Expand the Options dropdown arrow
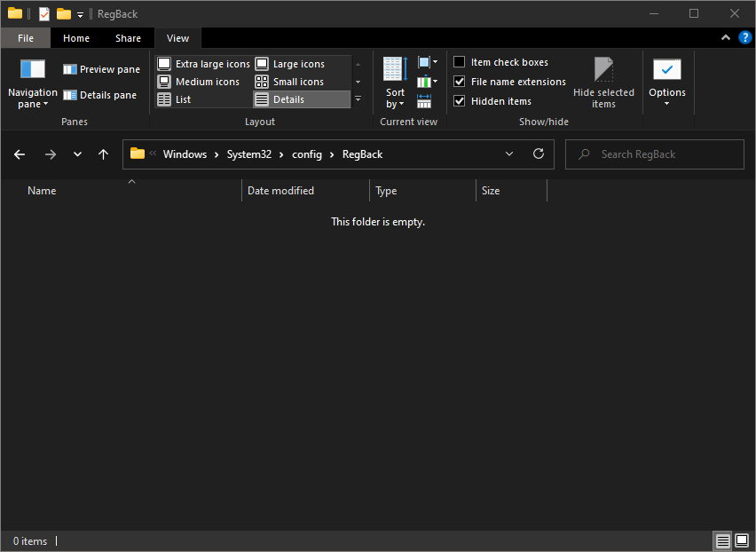Image resolution: width=756 pixels, height=552 pixels. tap(666, 104)
